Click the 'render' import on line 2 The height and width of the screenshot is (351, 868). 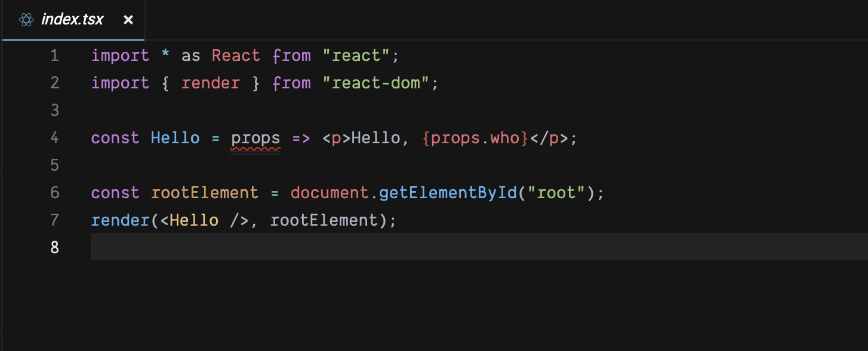point(210,83)
